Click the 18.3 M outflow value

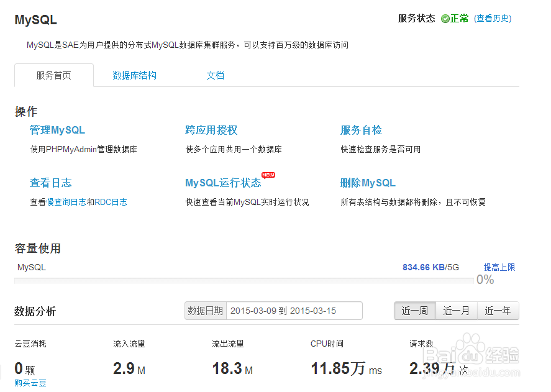232,369
